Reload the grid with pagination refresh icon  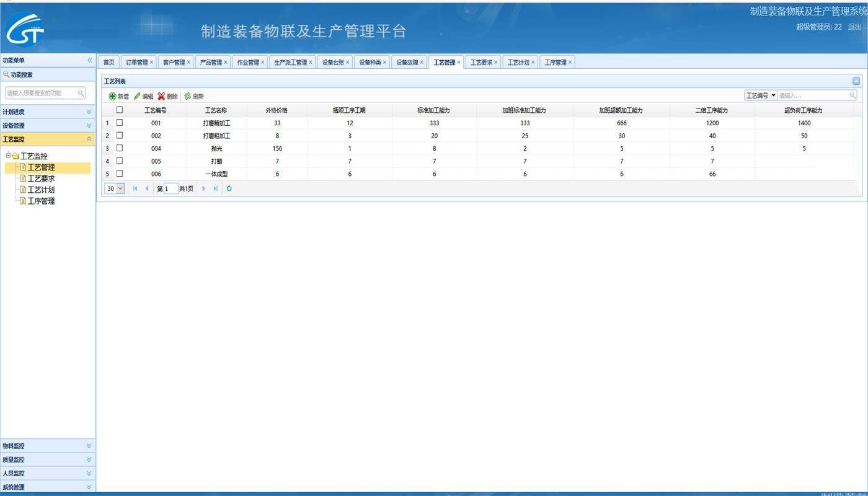[229, 188]
